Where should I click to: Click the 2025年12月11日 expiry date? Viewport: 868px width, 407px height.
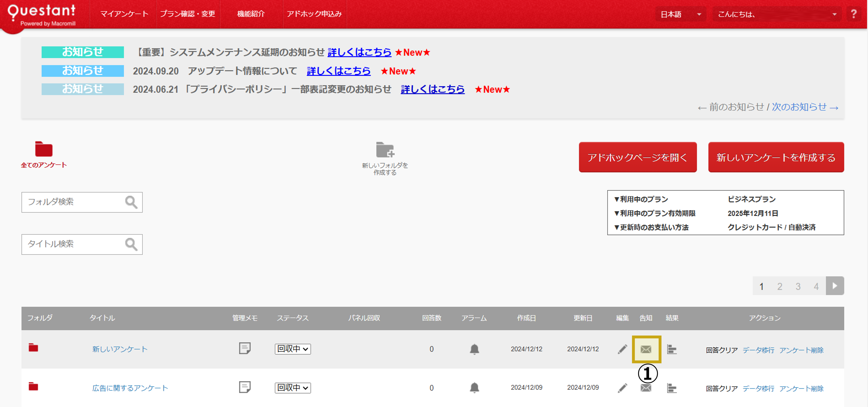(x=753, y=213)
